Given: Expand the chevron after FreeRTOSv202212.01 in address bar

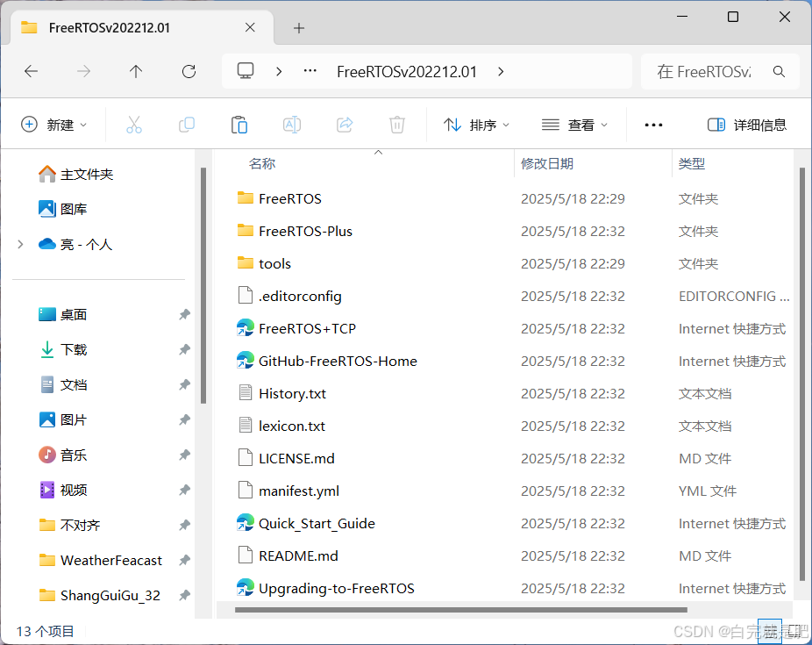Looking at the screenshot, I should 500,71.
